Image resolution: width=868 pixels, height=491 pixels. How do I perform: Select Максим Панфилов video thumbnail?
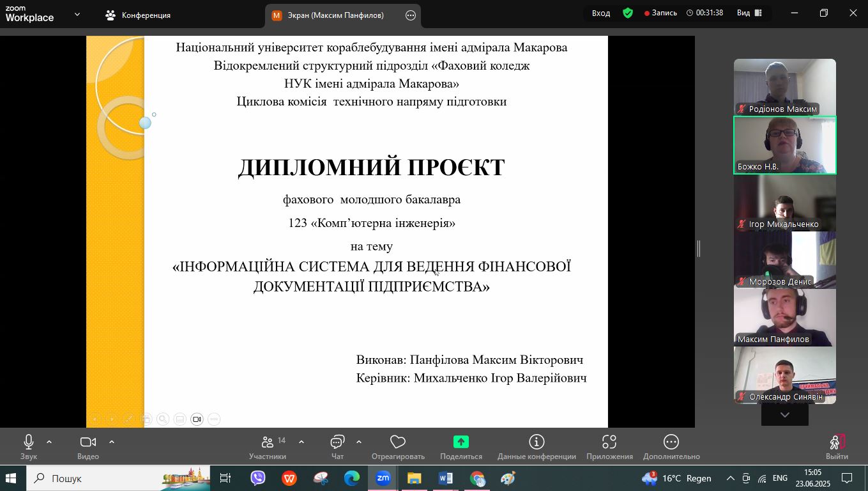click(785, 318)
